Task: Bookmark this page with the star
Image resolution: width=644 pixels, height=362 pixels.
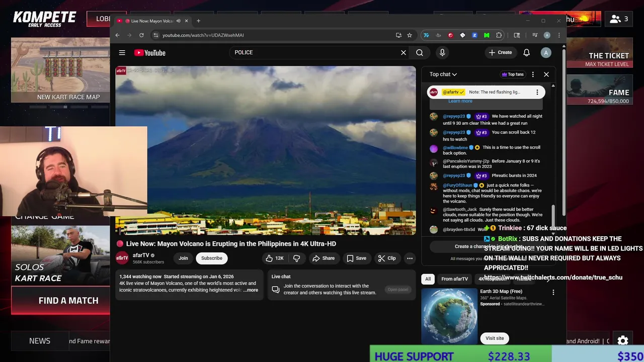Action: click(410, 35)
